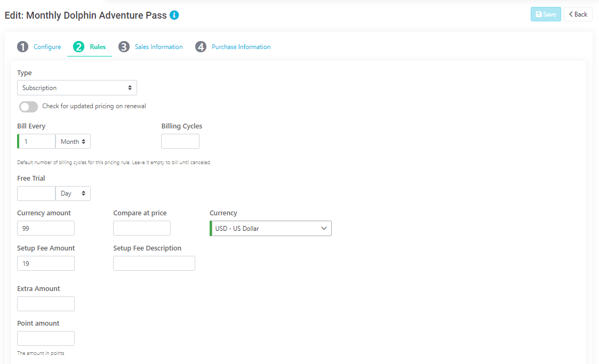Screen dimensions: 599x364
Task: Switch to the Purchase Information tab
Action: tap(241, 46)
